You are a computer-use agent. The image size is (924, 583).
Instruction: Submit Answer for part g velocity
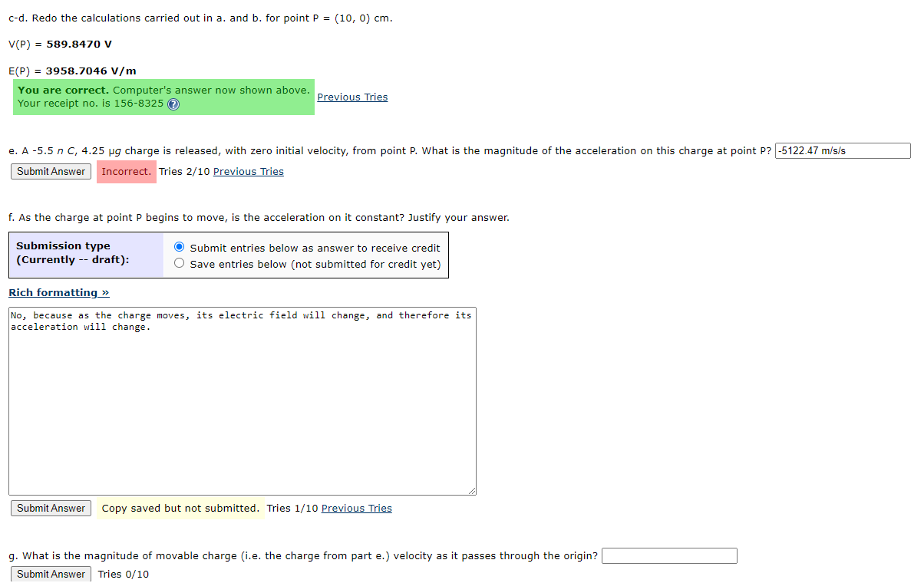[50, 573]
